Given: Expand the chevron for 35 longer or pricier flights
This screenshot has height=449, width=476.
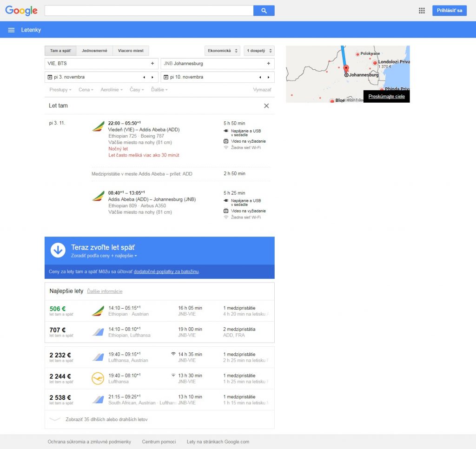Looking at the screenshot, I should click(55, 419).
